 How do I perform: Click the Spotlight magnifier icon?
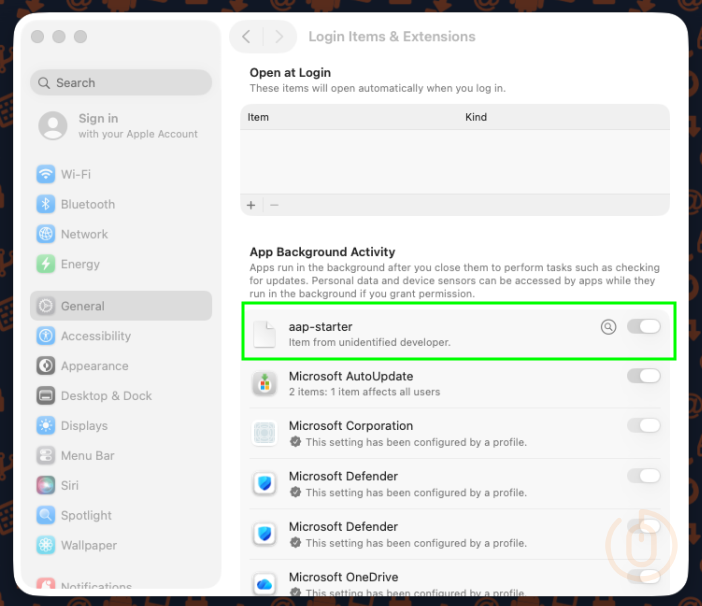point(46,516)
